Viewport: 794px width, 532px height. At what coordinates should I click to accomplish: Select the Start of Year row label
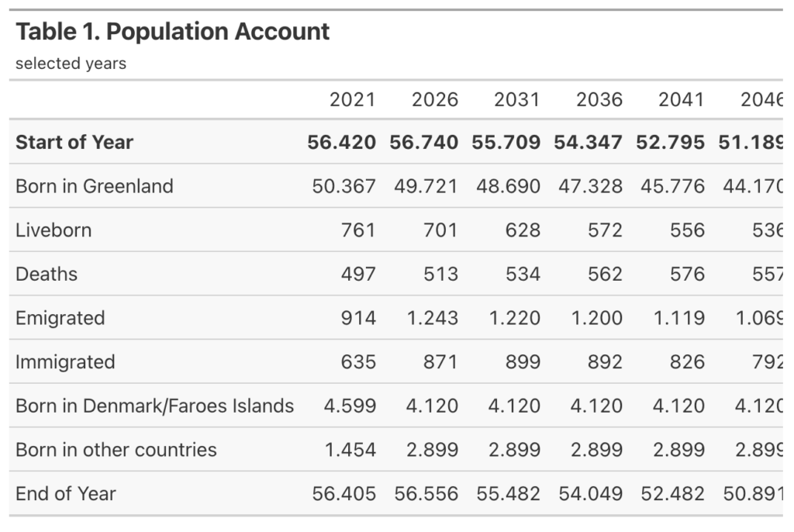click(x=74, y=143)
